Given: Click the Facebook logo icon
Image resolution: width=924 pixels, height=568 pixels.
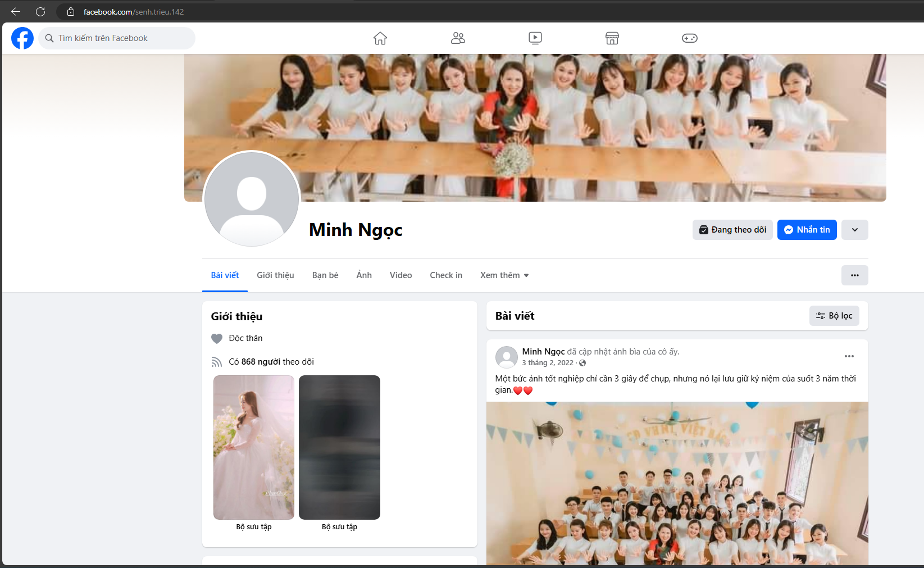Looking at the screenshot, I should click(x=22, y=38).
